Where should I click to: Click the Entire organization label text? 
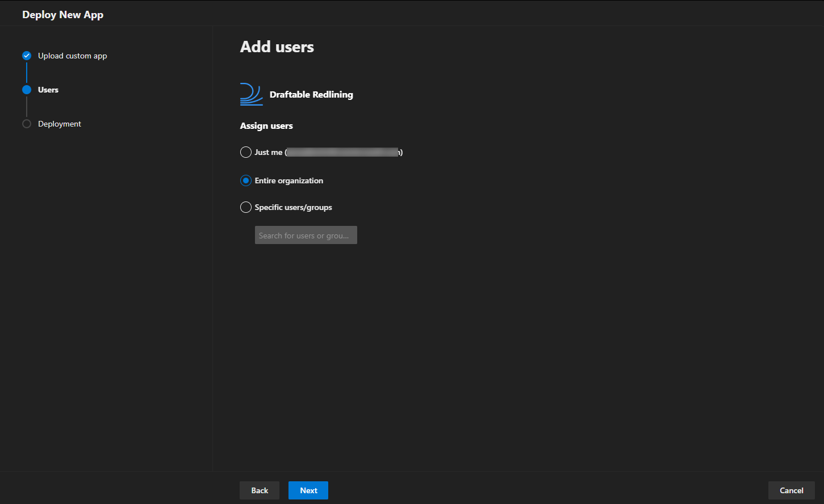click(289, 180)
